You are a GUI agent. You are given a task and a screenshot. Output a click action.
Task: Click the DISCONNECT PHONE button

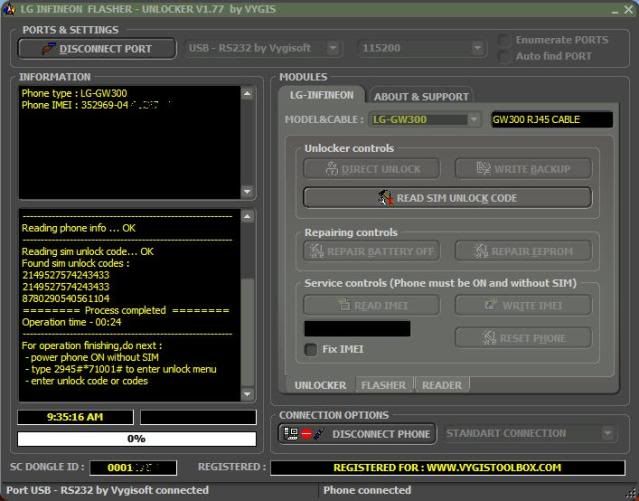point(357,434)
